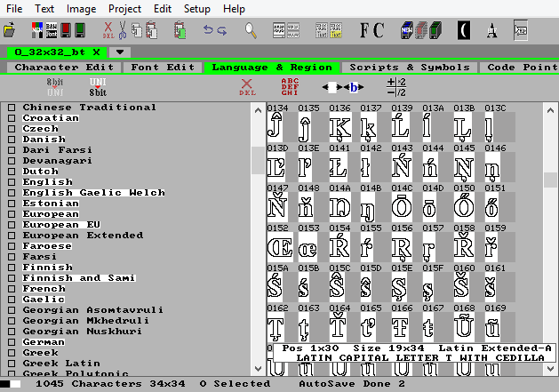Image resolution: width=559 pixels, height=392 pixels.
Task: Redo the last action
Action: point(222,30)
